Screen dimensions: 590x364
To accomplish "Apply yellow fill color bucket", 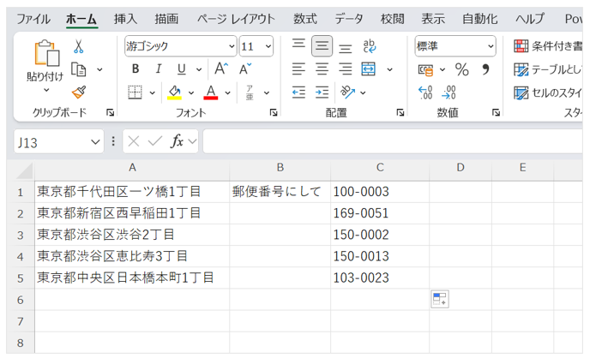I will (174, 92).
